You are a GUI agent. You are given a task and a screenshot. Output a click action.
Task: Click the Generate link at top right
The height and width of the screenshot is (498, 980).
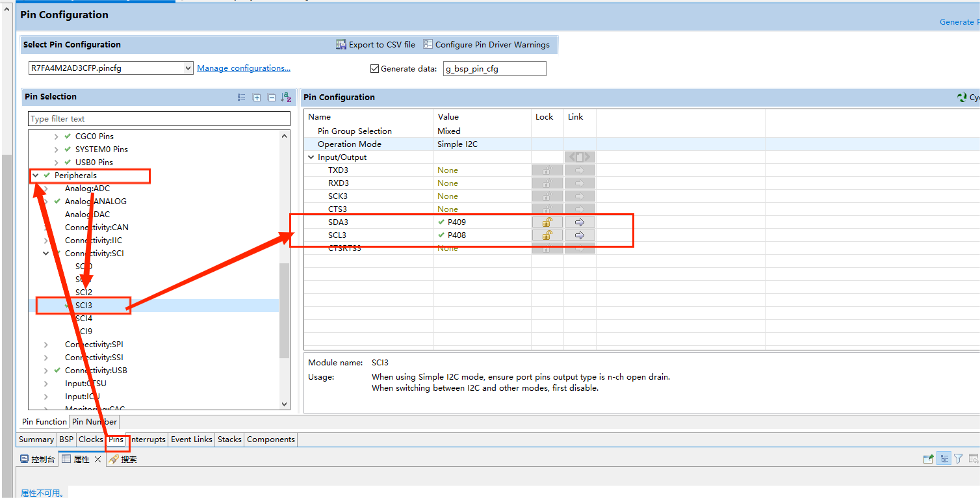[x=959, y=22]
